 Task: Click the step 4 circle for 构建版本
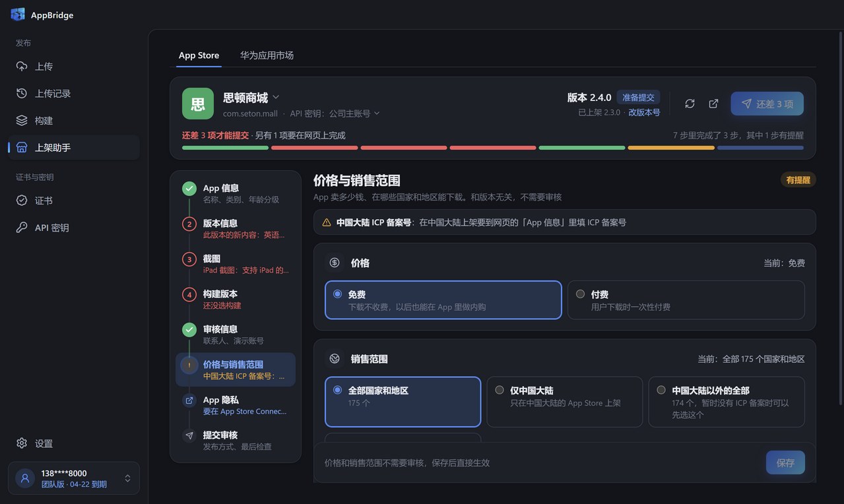[189, 294]
